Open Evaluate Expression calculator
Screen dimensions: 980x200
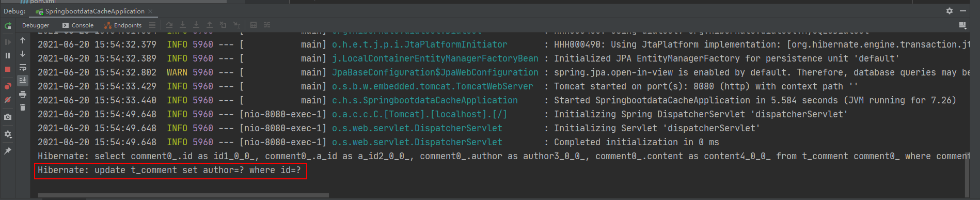254,25
